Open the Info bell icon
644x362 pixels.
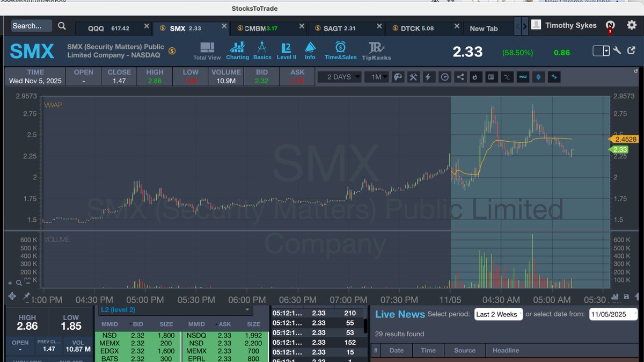310,51
